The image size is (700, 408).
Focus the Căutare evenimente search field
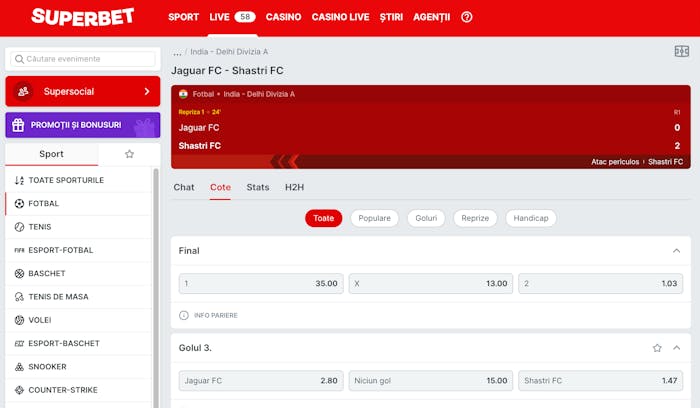(83, 59)
